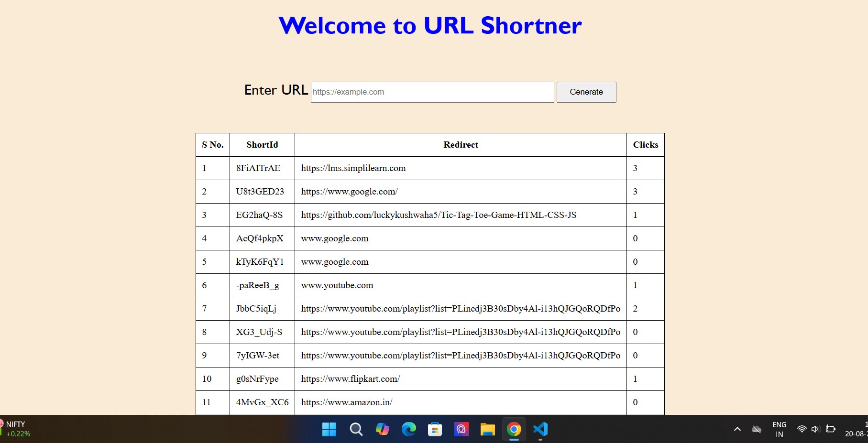The image size is (868, 443).
Task: Click the OneDrive cloud tray icon
Action: point(756,429)
